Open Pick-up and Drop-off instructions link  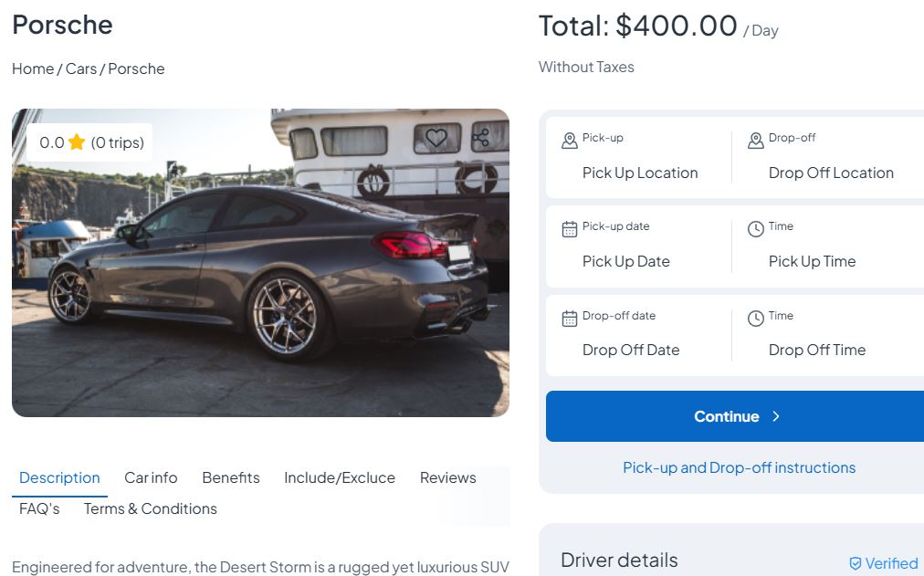pyautogui.click(x=739, y=467)
